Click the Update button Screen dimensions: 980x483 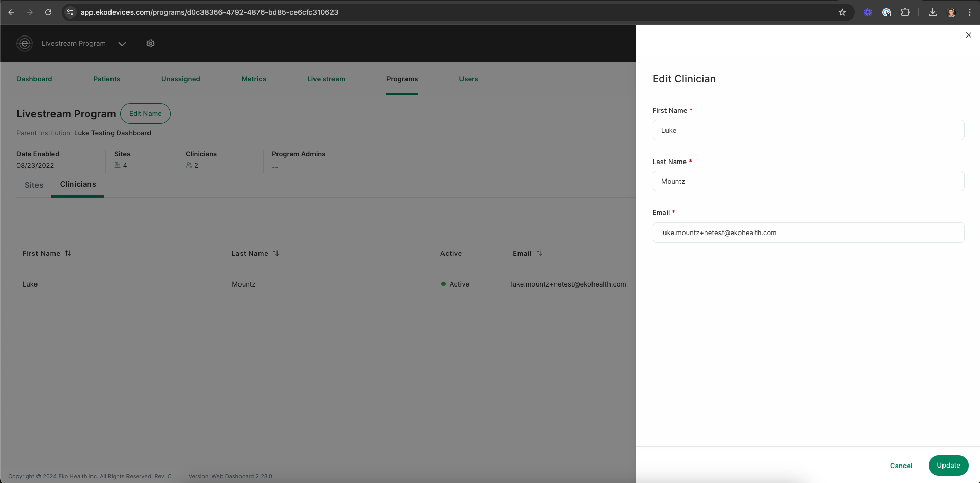949,466
